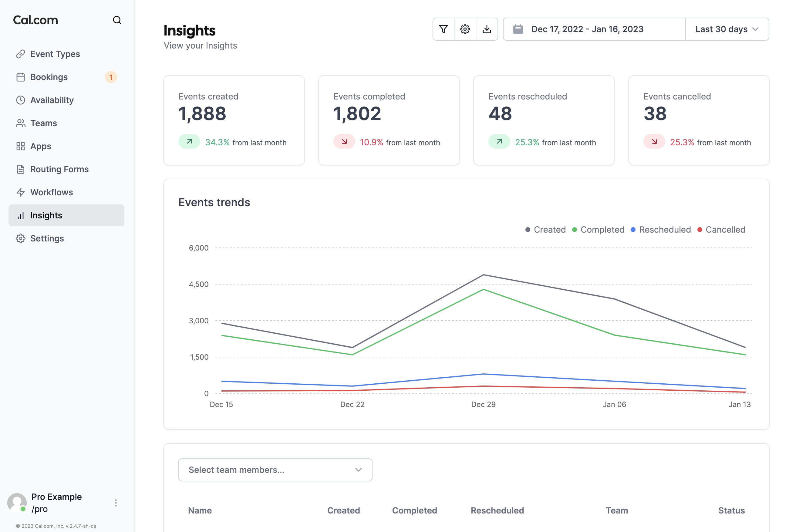Screen dimensions: 796x532
Task: Open the Dec 17 - Jan 16 date picker
Action: click(x=587, y=29)
